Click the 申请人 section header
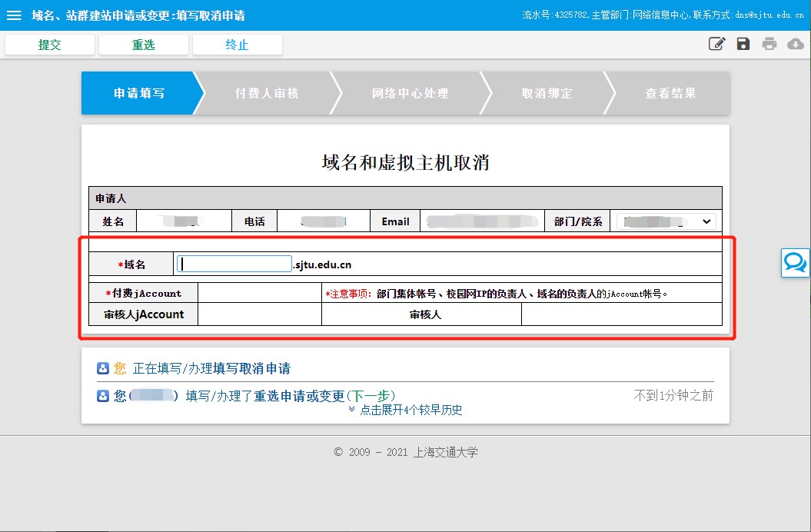Viewport: 811px width, 532px height. (x=406, y=198)
